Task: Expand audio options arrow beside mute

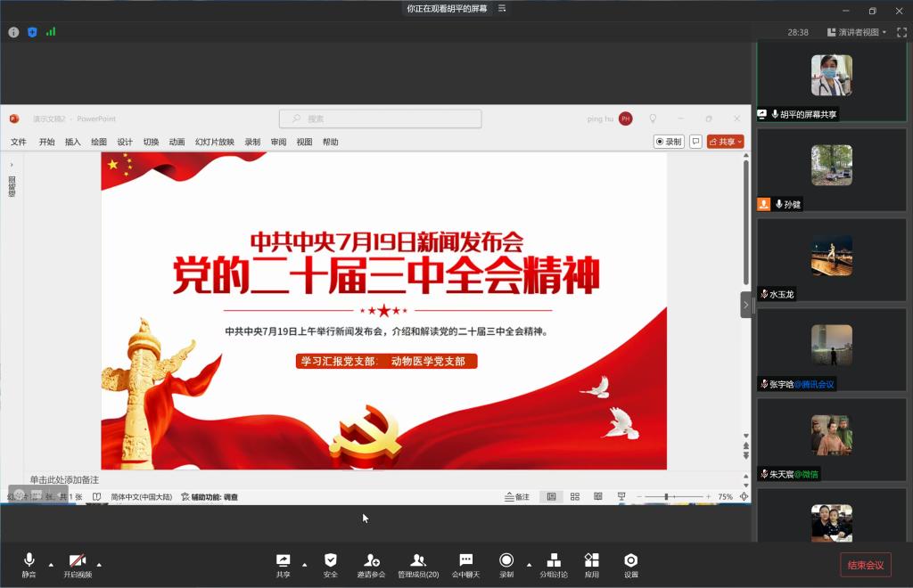Action: tap(51, 564)
